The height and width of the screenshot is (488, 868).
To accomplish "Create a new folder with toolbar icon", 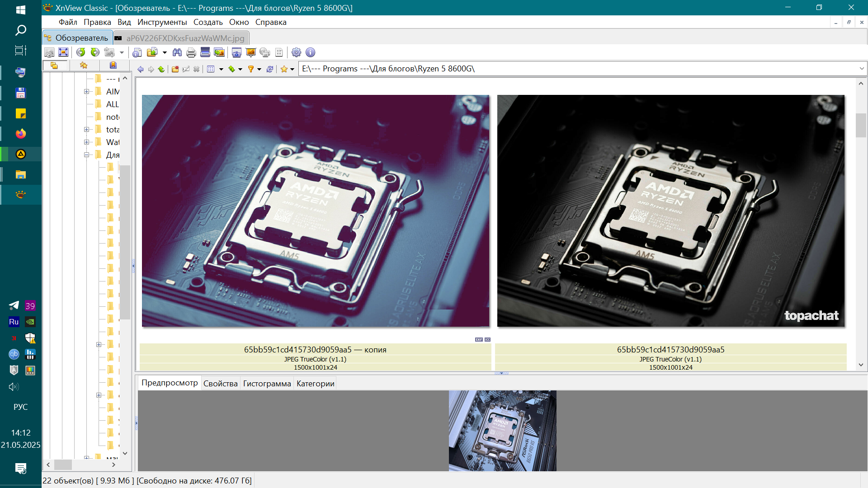I will [175, 69].
